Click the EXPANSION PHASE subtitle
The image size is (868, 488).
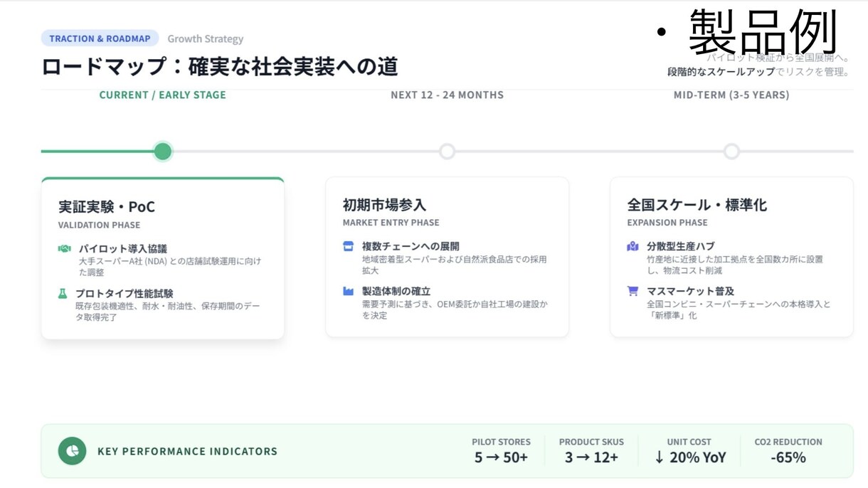tap(667, 223)
